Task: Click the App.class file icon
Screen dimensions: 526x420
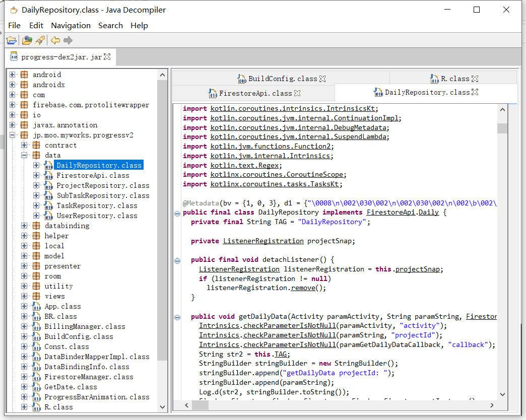Action: pos(37,306)
